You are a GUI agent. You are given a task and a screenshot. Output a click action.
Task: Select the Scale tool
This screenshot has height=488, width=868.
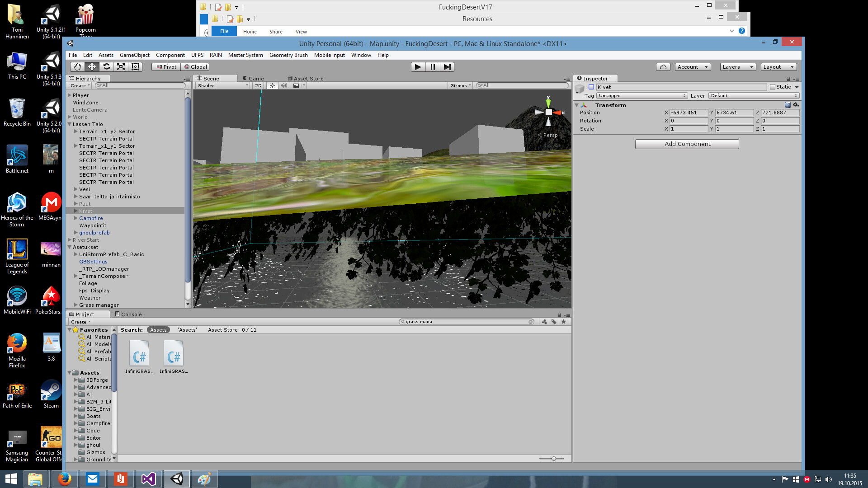click(121, 66)
